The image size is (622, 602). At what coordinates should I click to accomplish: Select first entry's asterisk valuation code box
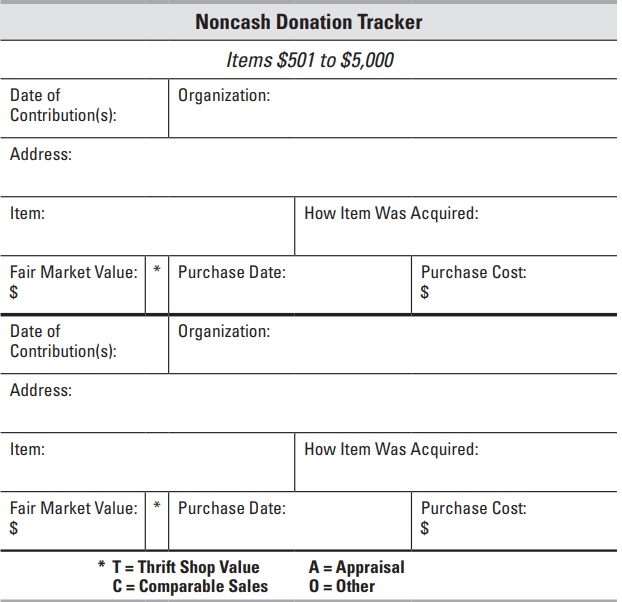tap(157, 284)
